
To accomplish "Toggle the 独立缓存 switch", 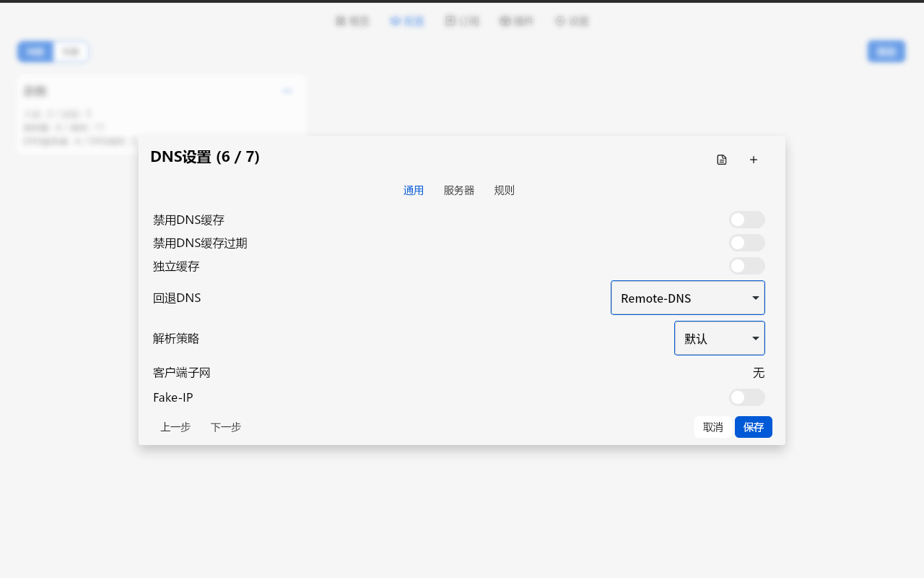I will tap(747, 266).
